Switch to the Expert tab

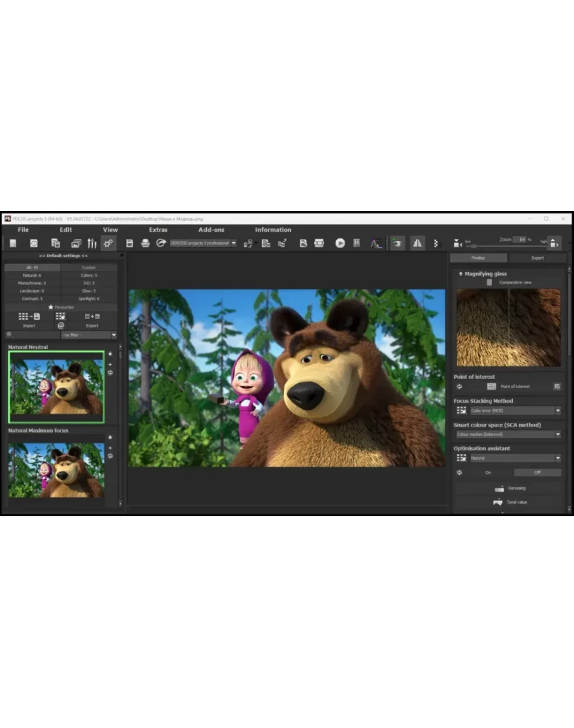(x=537, y=258)
